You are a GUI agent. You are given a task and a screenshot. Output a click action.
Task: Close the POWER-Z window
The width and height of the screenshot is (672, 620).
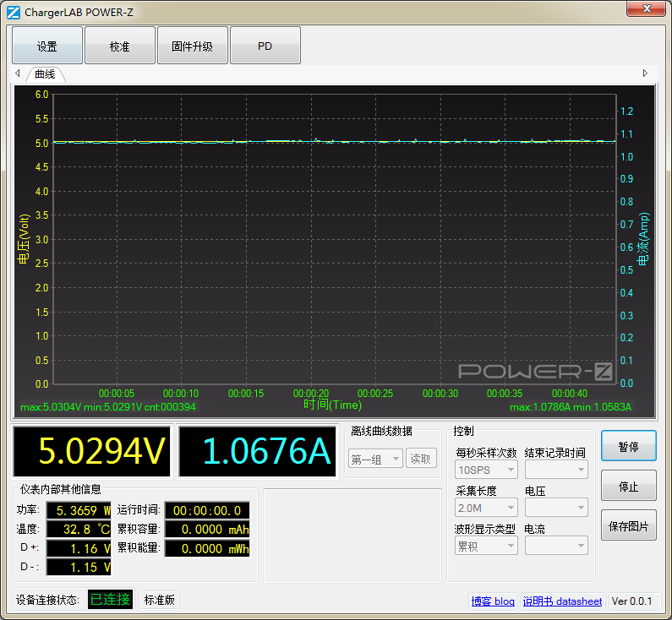(647, 8)
